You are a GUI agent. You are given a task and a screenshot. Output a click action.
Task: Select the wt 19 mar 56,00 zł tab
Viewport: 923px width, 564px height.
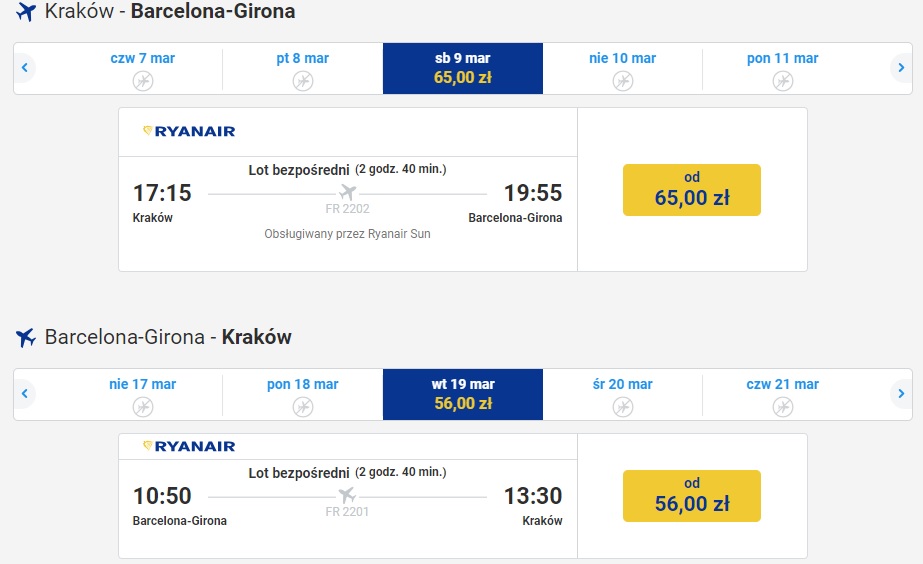463,394
